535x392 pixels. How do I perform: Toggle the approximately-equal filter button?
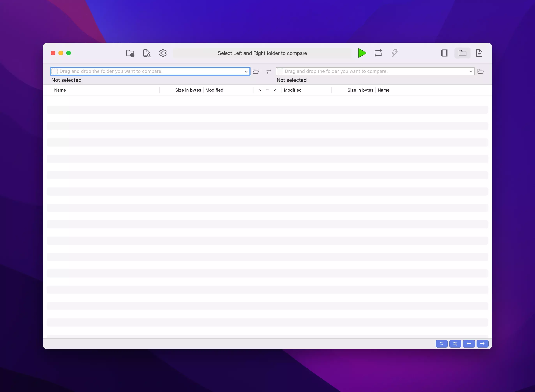(441, 343)
